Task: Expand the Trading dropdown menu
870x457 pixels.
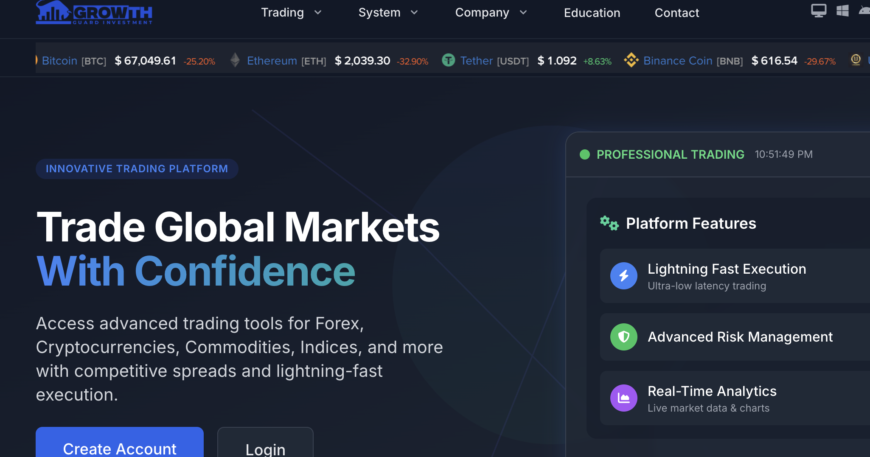Action: click(x=291, y=13)
